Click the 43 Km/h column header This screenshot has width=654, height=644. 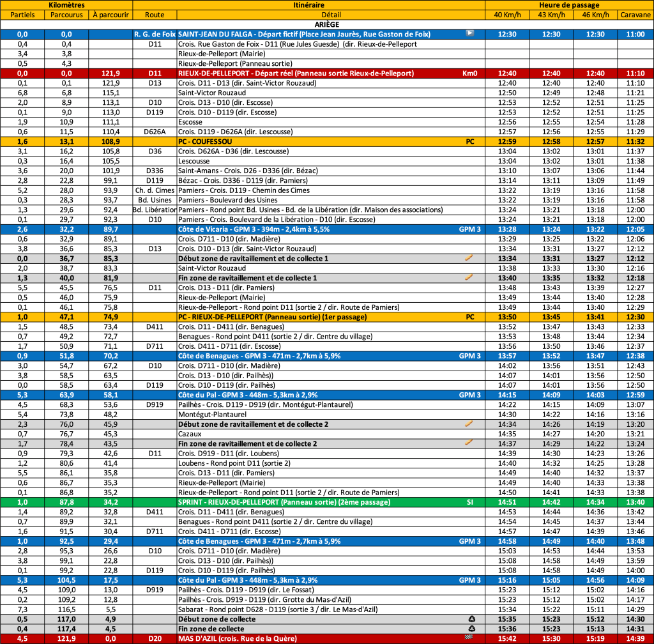pyautogui.click(x=551, y=15)
